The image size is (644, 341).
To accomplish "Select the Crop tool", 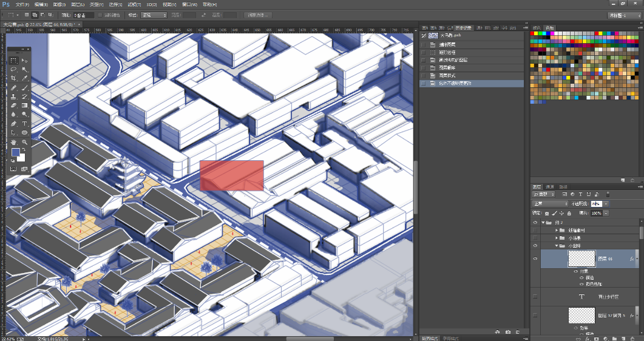I will coord(13,79).
